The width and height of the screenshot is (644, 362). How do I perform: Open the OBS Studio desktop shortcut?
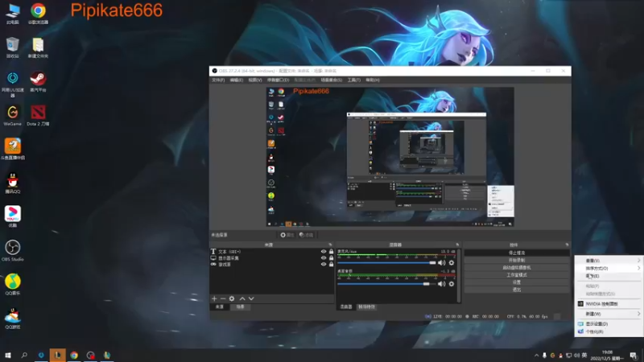[12, 251]
